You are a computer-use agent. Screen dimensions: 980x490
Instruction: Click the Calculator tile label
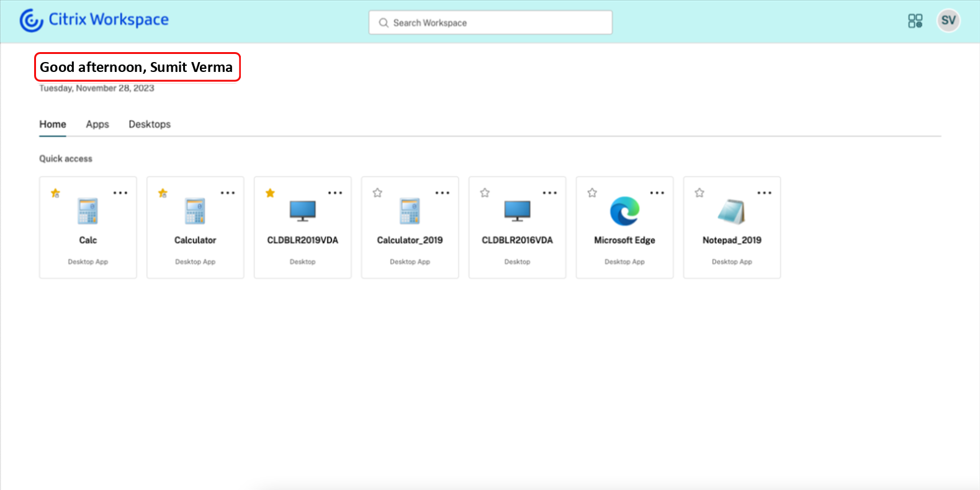pyautogui.click(x=196, y=240)
